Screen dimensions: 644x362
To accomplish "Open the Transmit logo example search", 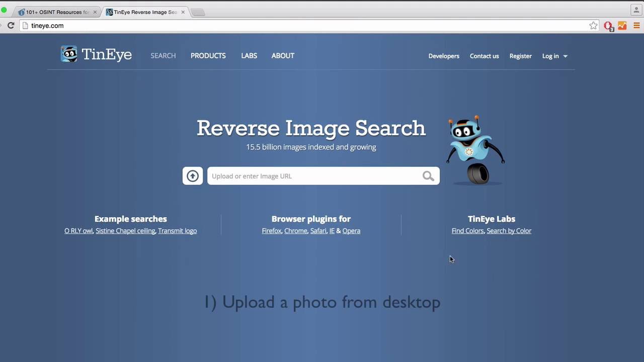I will point(177,231).
